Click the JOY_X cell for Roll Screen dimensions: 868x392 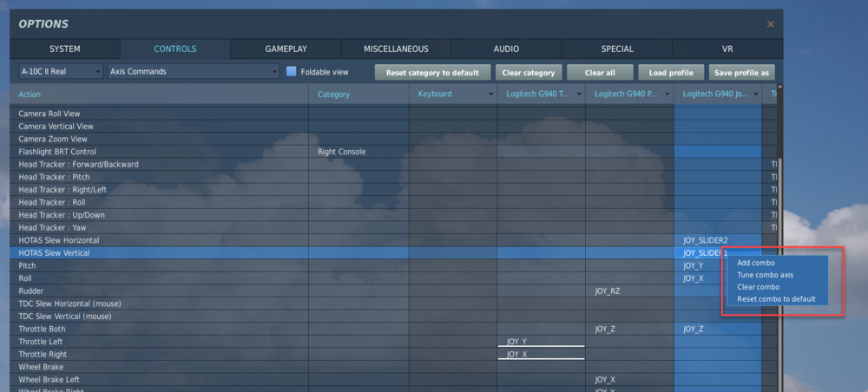(x=718, y=278)
